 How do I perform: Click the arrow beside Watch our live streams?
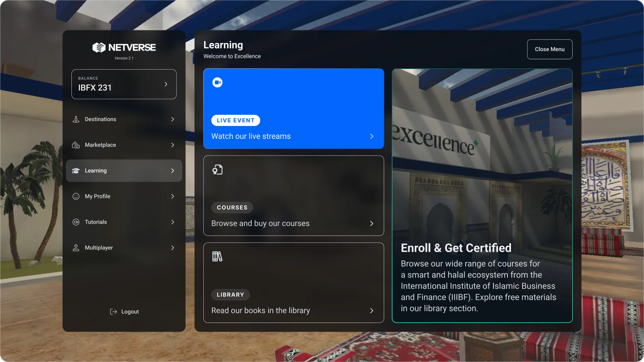[372, 136]
